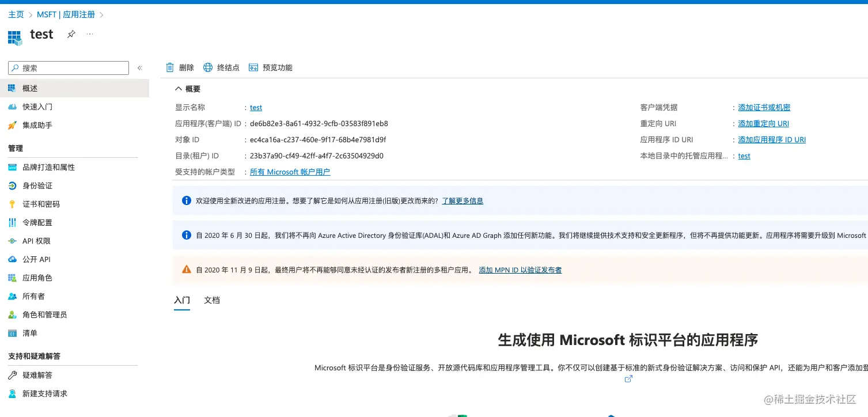Screen dimensions: 868x417
Task: Click the 终结点 toolbar button
Action: (221, 67)
